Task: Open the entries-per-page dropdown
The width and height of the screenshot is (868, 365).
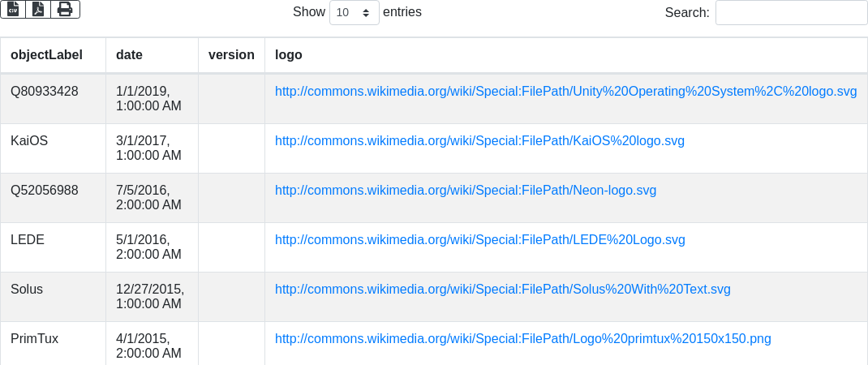Action: click(x=354, y=13)
